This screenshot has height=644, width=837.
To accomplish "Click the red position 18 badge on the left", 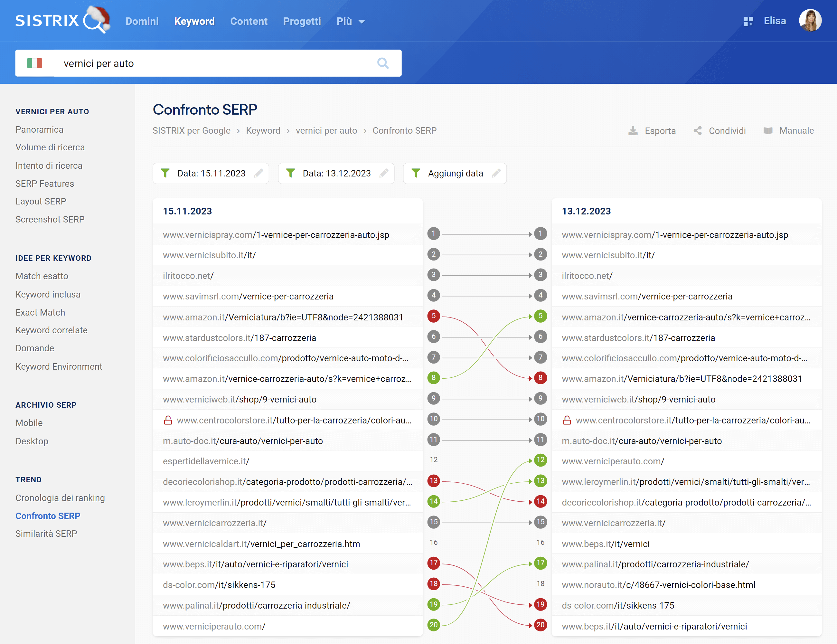I will 433,584.
